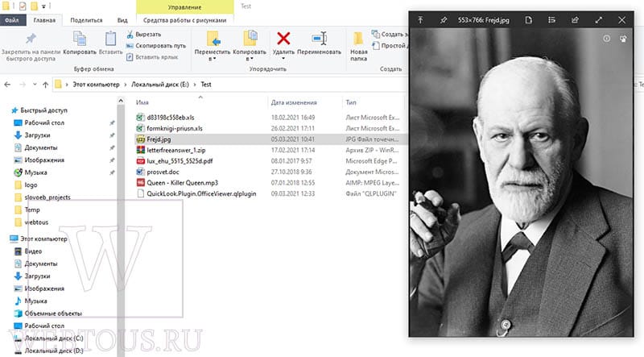644x357 pixels.
Task: Click the Переименовать rename icon
Action: click(319, 39)
